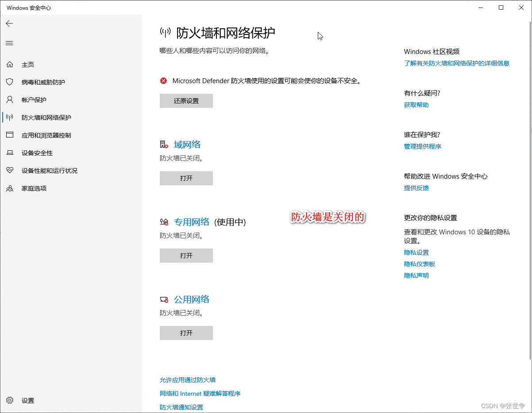Open the 公用网络 link
Image resolution: width=532 pixels, height=413 pixels.
[x=192, y=299]
